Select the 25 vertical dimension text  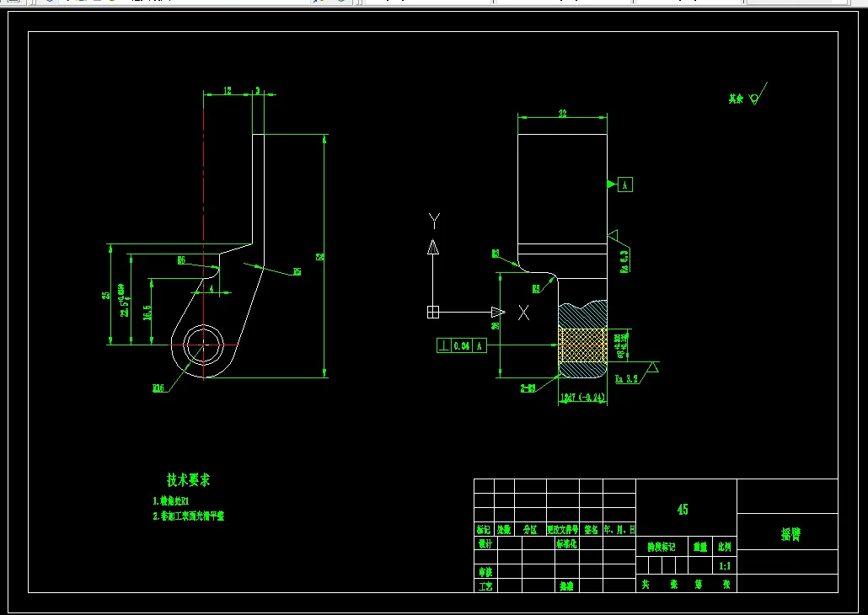105,296
